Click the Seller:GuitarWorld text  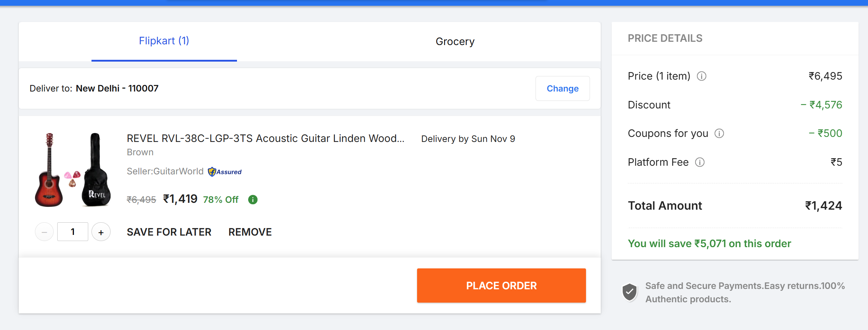tap(165, 171)
